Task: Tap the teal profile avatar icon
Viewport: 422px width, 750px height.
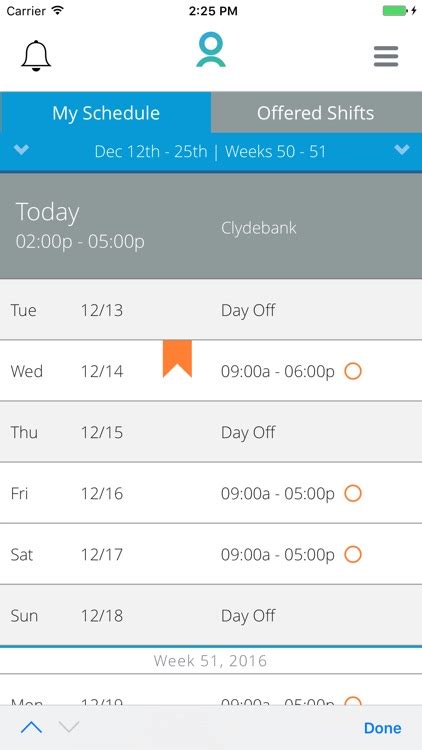Action: [x=211, y=50]
